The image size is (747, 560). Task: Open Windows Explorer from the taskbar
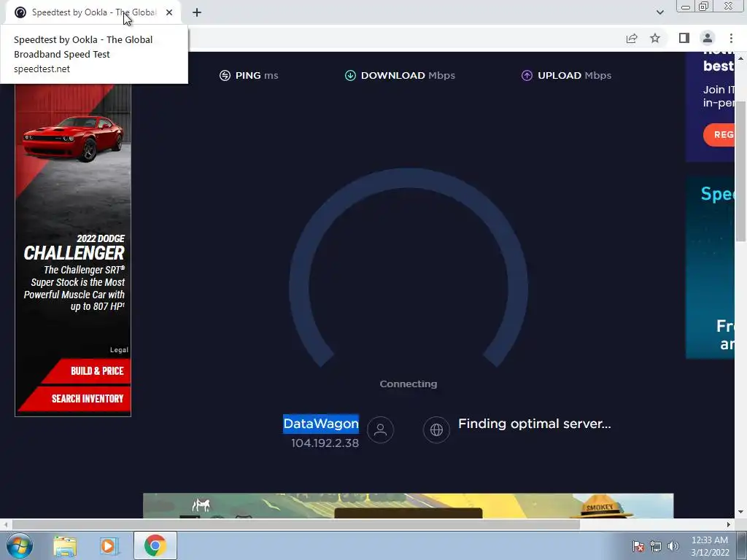(65, 545)
